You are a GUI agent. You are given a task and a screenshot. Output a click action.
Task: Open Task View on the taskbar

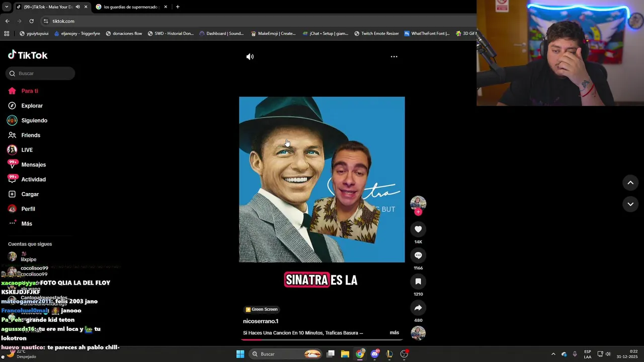pos(331,354)
